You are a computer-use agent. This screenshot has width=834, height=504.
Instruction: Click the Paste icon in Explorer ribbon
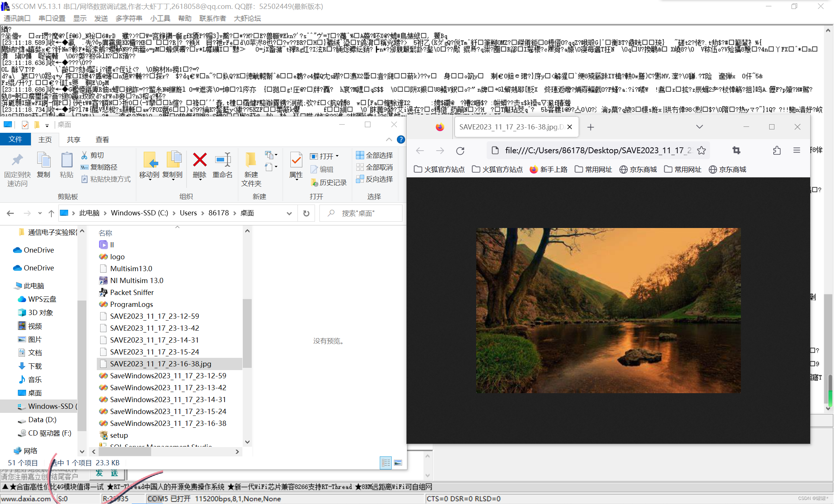67,160
